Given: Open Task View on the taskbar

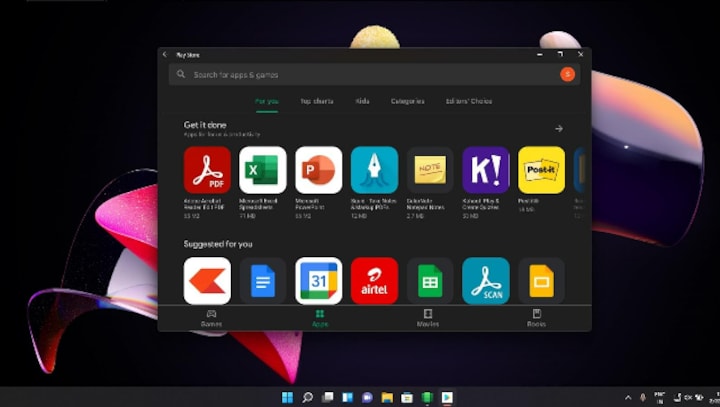Looking at the screenshot, I should [327, 397].
